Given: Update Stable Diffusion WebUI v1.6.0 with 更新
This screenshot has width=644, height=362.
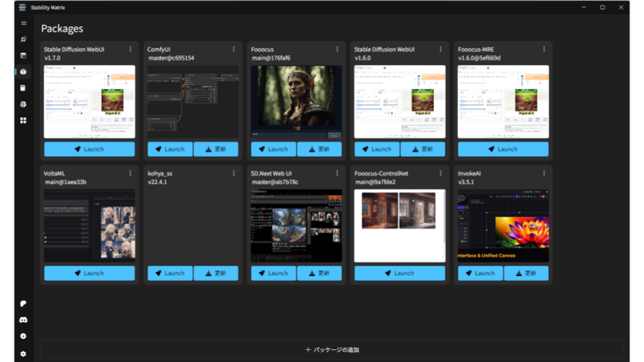Looking at the screenshot, I should [x=423, y=149].
